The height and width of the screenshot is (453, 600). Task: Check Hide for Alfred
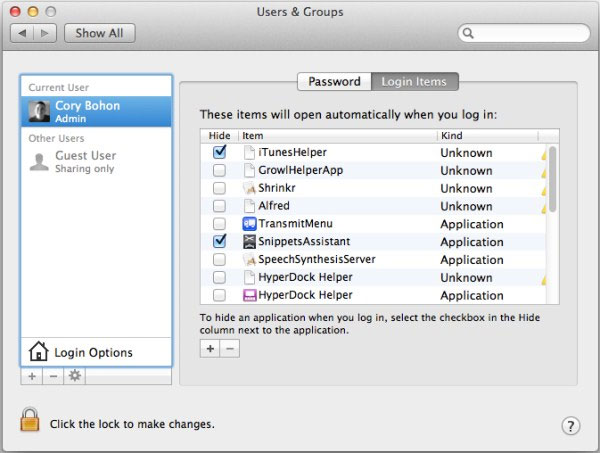click(x=219, y=206)
